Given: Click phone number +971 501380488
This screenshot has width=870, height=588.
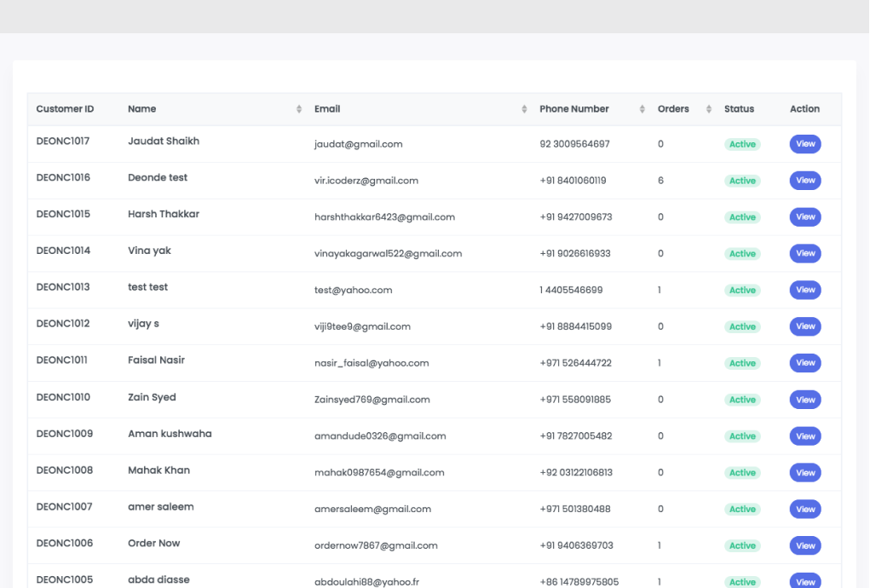Looking at the screenshot, I should point(575,510).
